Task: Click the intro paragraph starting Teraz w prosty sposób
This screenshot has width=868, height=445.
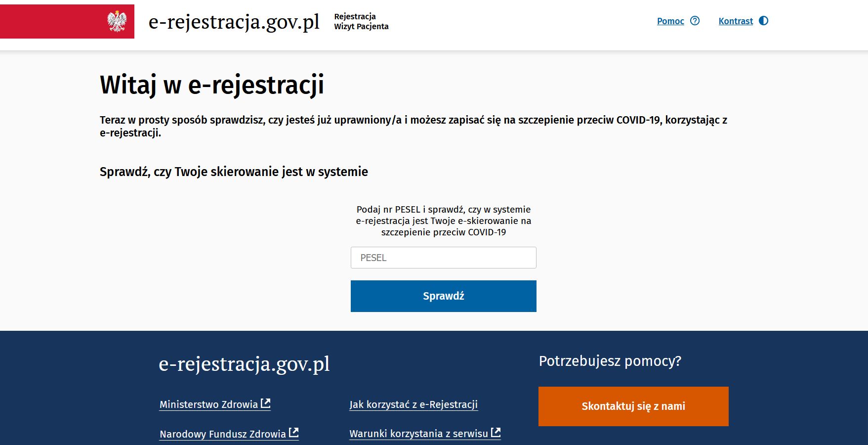Action: (x=413, y=126)
